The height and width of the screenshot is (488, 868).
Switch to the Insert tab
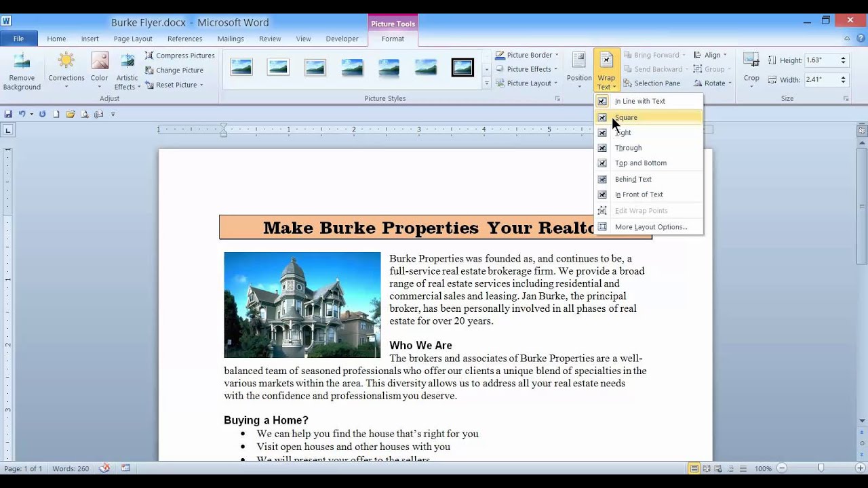pyautogui.click(x=90, y=39)
